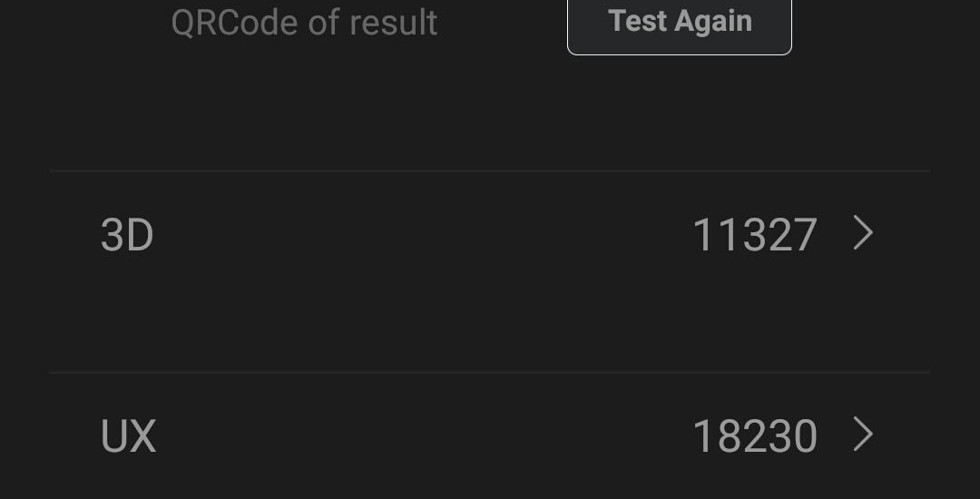Image resolution: width=980 pixels, height=499 pixels.
Task: Click the UX score value 18230
Action: click(754, 436)
